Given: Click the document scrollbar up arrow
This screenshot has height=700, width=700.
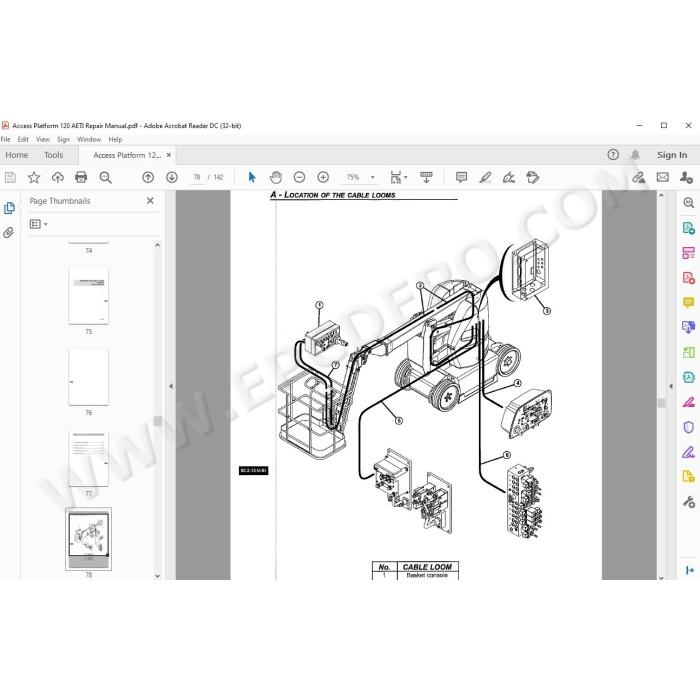Looking at the screenshot, I should 661,195.
